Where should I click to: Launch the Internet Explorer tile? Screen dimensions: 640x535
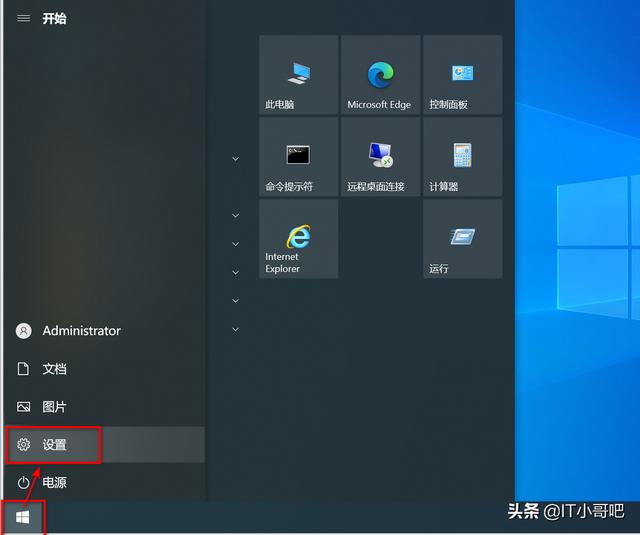point(298,239)
